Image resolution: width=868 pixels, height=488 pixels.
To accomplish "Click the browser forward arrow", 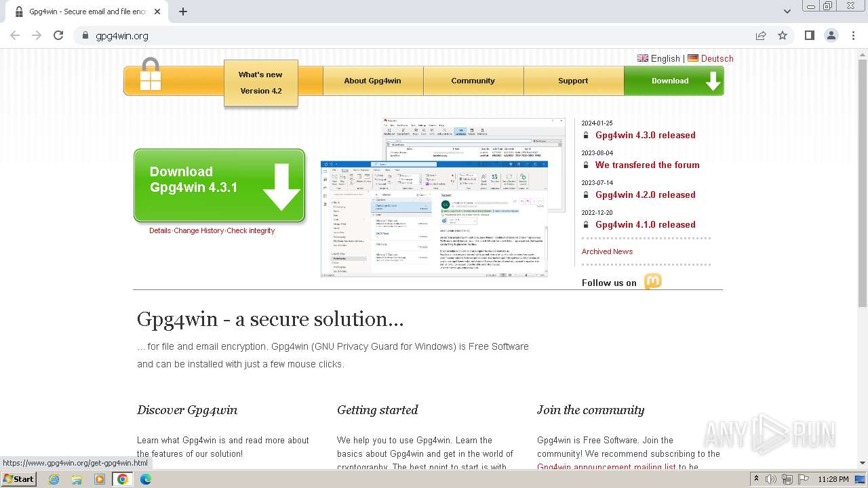I will (x=37, y=35).
